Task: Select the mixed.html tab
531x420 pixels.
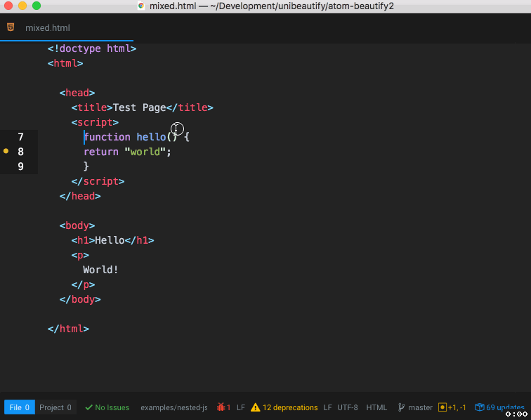Action: (66, 28)
